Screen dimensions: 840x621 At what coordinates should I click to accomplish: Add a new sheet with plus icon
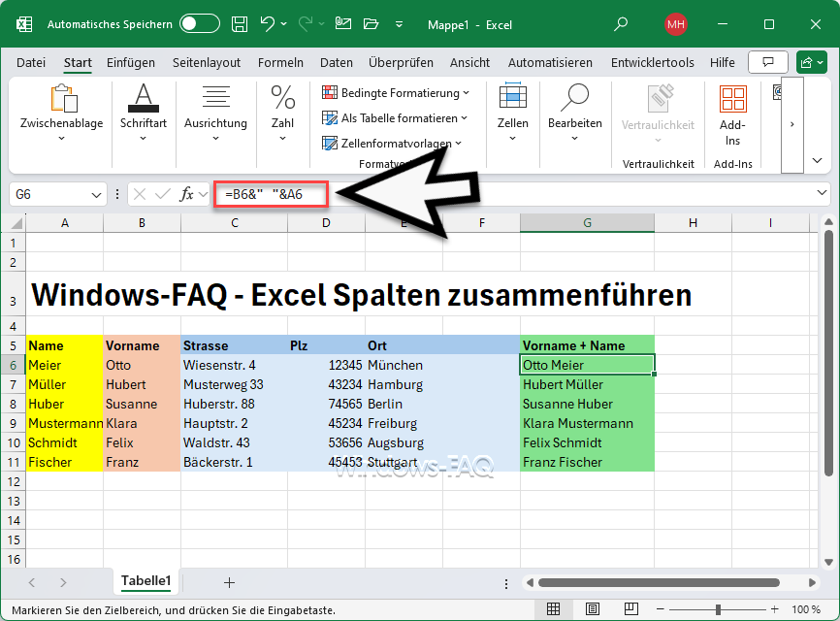click(x=229, y=582)
